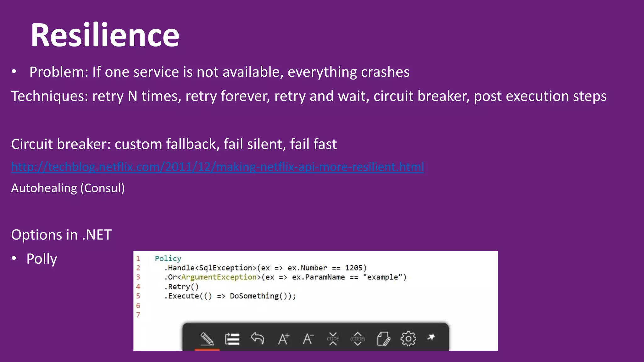The height and width of the screenshot is (362, 644).
Task: Click the 'Circuit breaker: custom fallback' line
Action: pyautogui.click(x=174, y=144)
